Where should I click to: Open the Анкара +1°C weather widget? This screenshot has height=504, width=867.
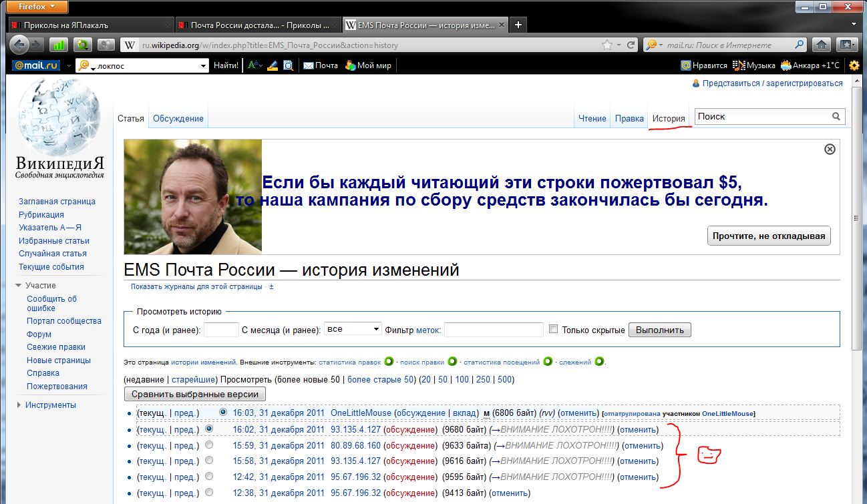pos(810,65)
